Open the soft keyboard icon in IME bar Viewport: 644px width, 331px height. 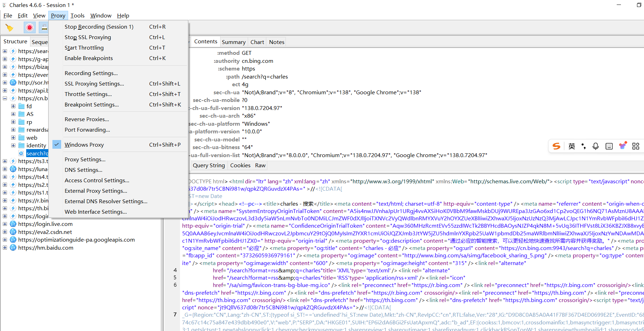tap(609, 146)
